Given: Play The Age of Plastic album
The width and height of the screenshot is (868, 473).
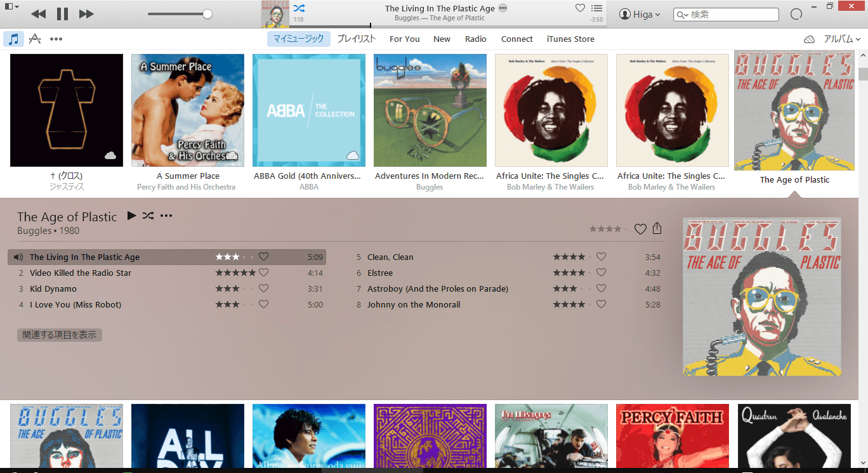Looking at the screenshot, I should coord(131,216).
